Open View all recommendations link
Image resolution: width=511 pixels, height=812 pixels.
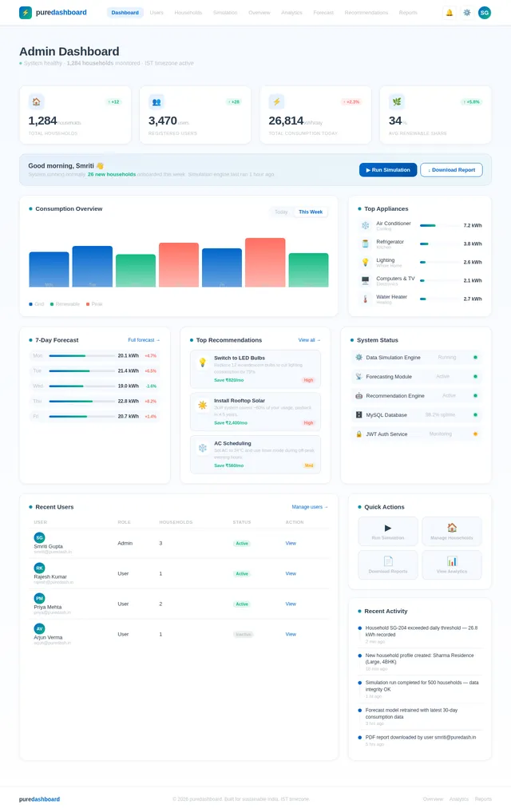pos(309,340)
